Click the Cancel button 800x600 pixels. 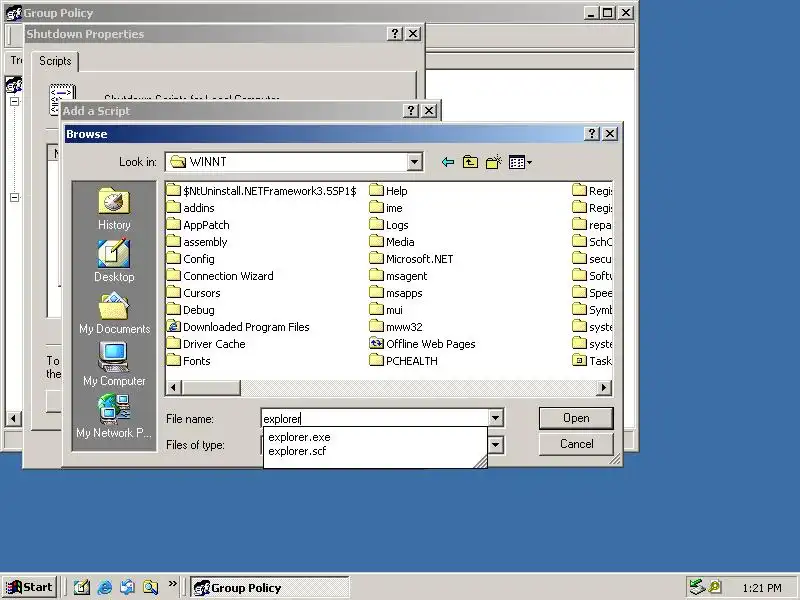(x=576, y=444)
